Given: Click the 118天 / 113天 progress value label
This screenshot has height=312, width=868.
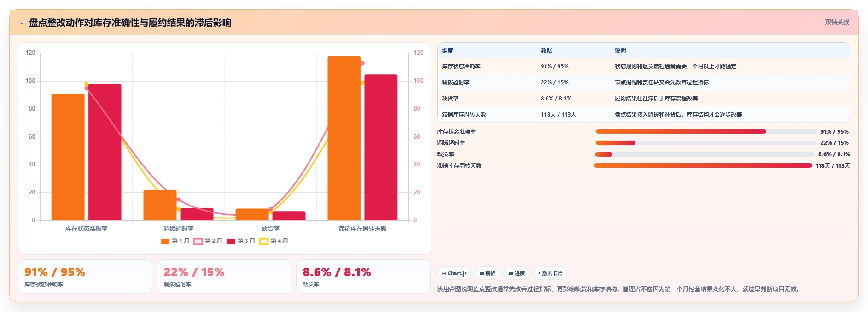Looking at the screenshot, I should [833, 166].
